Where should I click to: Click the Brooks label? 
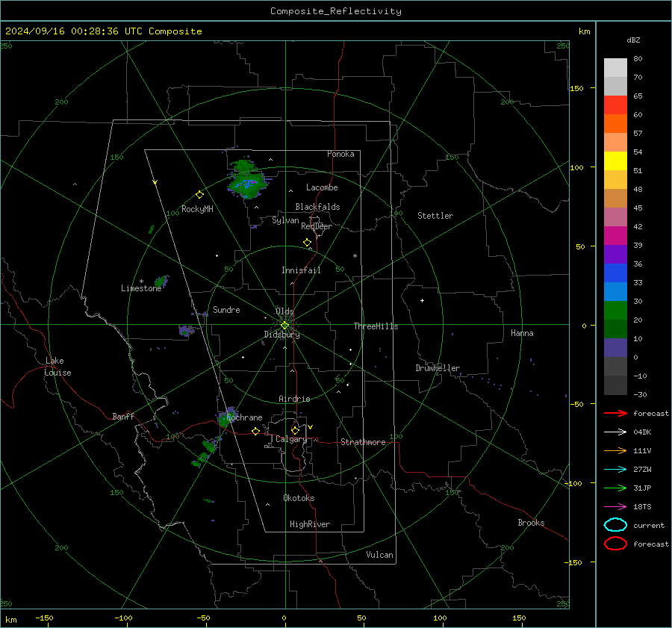point(531,523)
